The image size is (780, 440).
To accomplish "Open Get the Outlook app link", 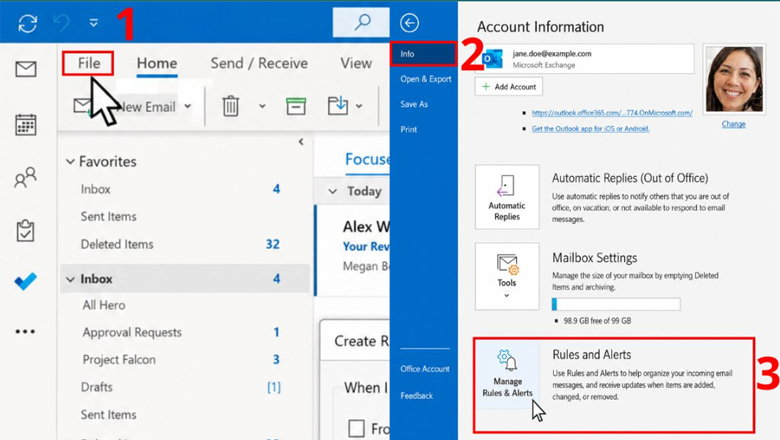I will [x=590, y=129].
